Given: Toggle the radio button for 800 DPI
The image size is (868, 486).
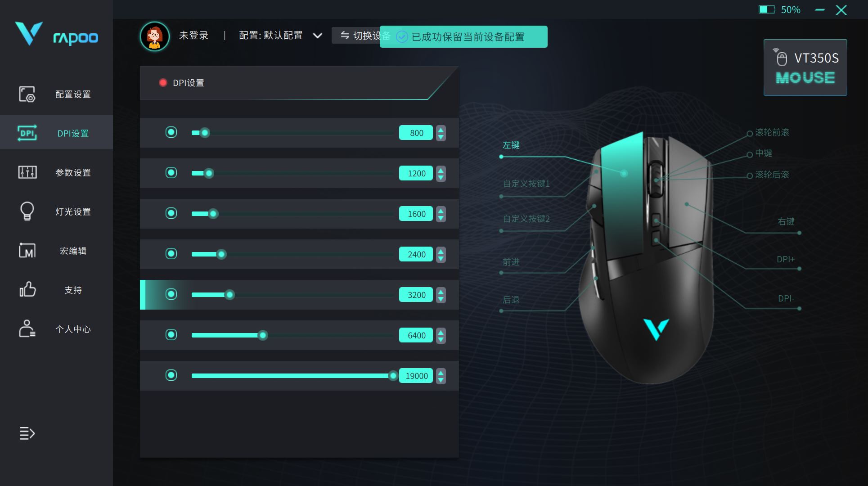Looking at the screenshot, I should 171,132.
